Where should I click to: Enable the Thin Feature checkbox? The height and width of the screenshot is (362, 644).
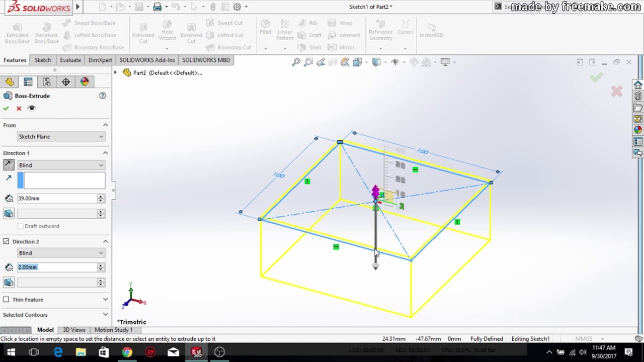(x=6, y=300)
